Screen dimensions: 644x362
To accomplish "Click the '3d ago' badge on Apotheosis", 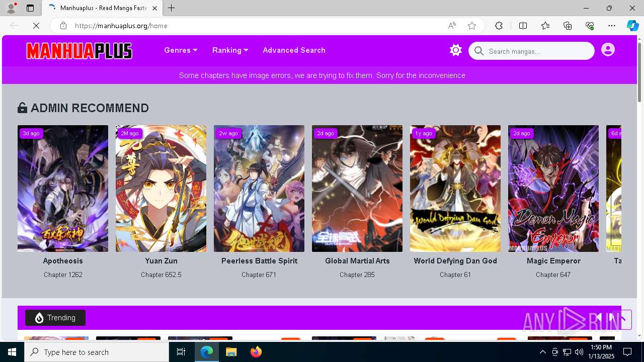I will pyautogui.click(x=31, y=133).
